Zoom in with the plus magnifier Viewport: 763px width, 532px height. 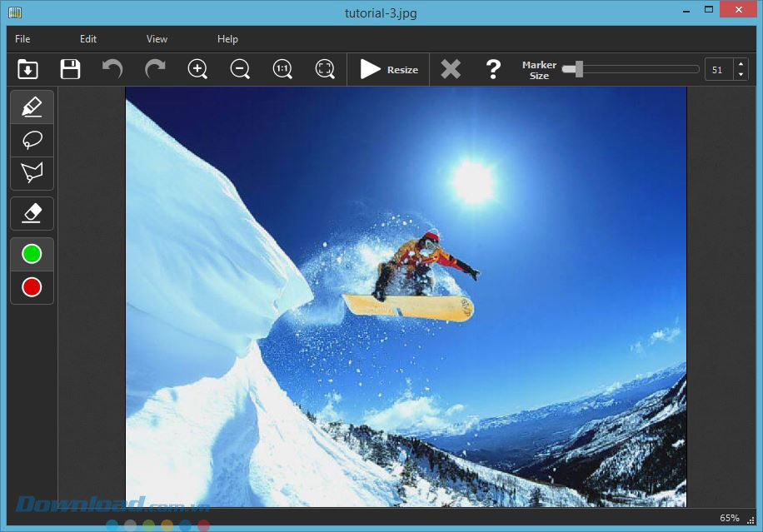point(197,69)
